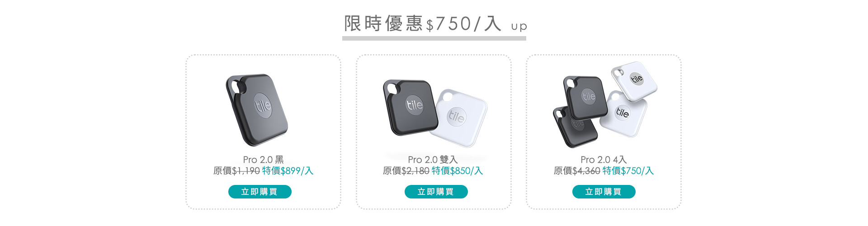Click the crossed-out original price $2,180

pos(415,171)
